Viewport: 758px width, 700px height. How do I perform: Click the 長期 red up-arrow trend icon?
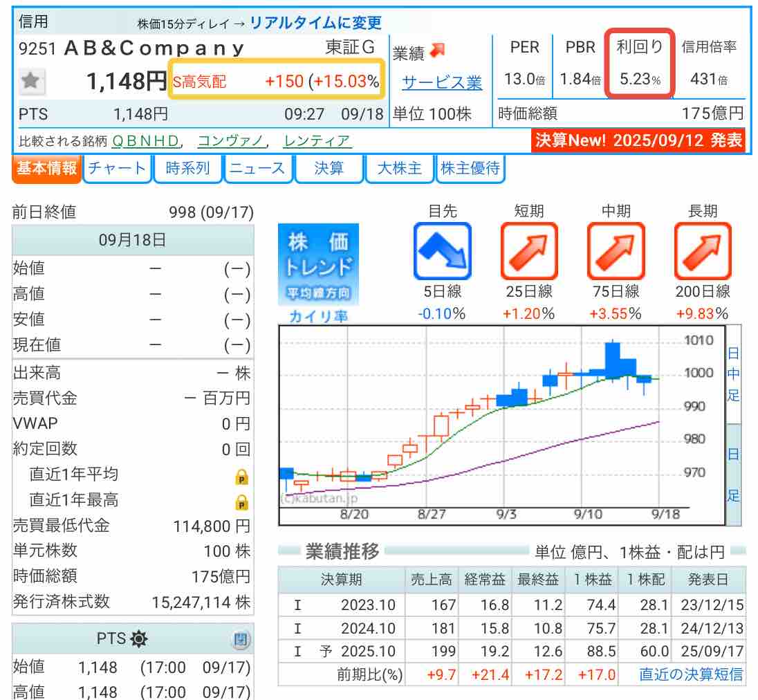point(703,251)
